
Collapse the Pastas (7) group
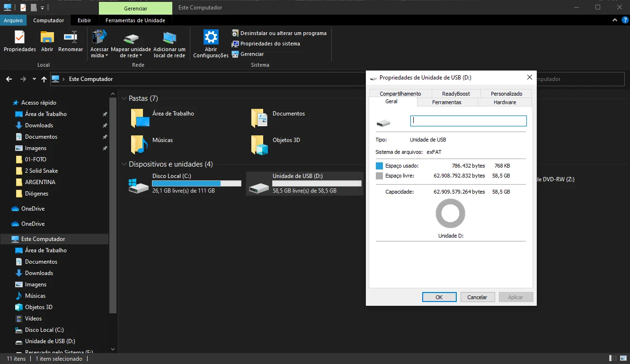(124, 98)
